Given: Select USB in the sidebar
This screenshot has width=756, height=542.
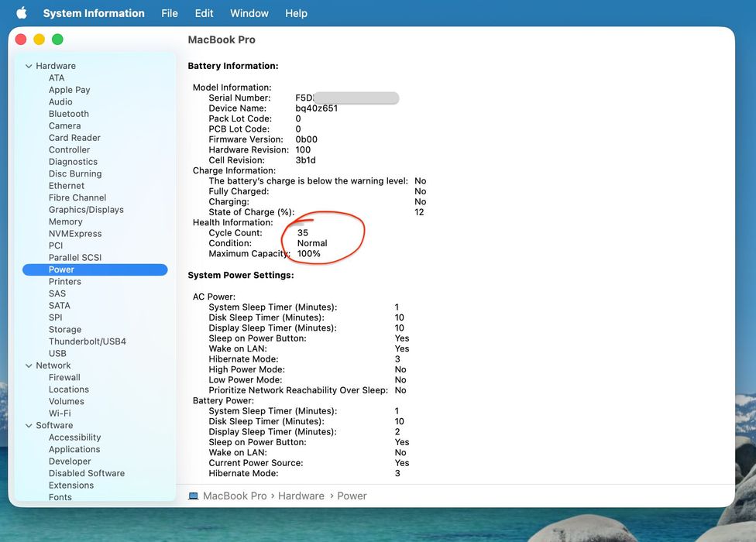Looking at the screenshot, I should click(57, 353).
